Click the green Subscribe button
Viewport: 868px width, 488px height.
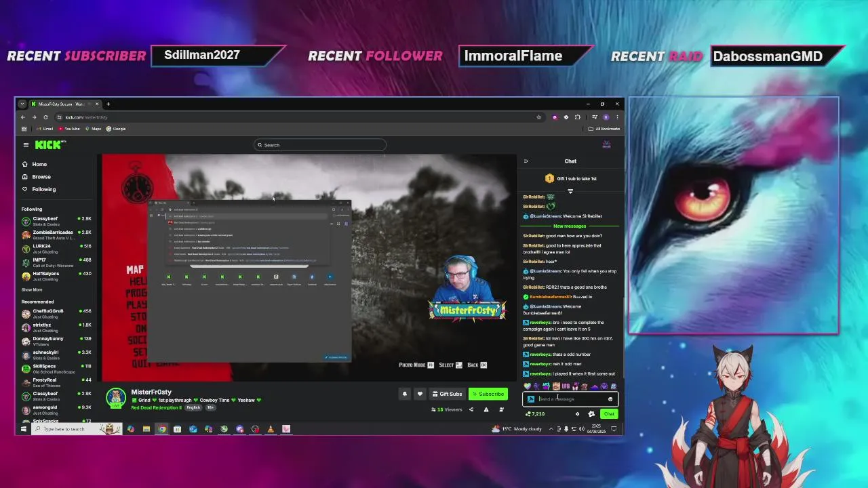488,394
